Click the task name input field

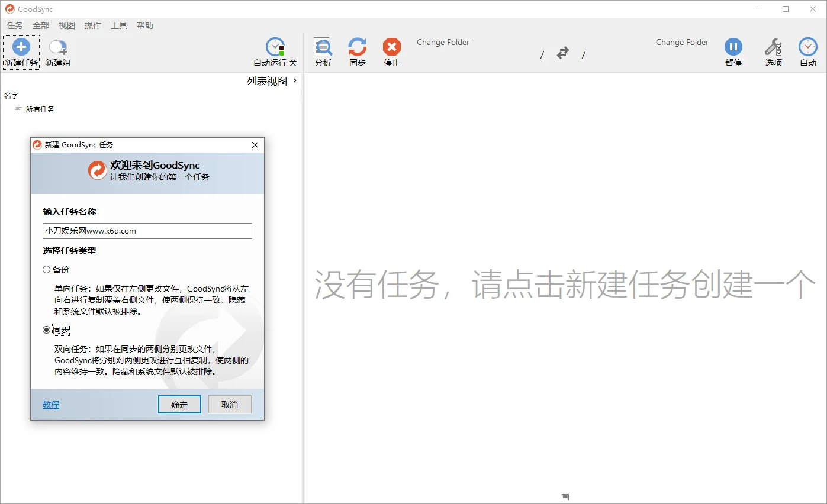pyautogui.click(x=146, y=231)
